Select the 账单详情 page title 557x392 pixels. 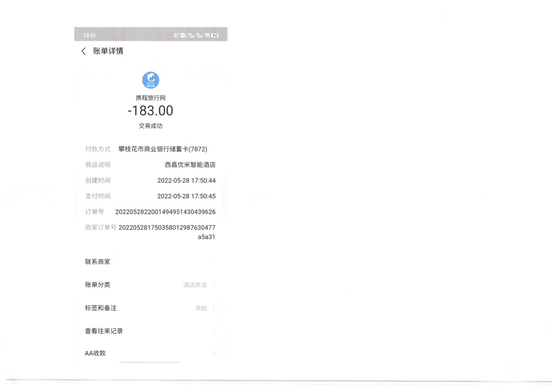click(108, 51)
